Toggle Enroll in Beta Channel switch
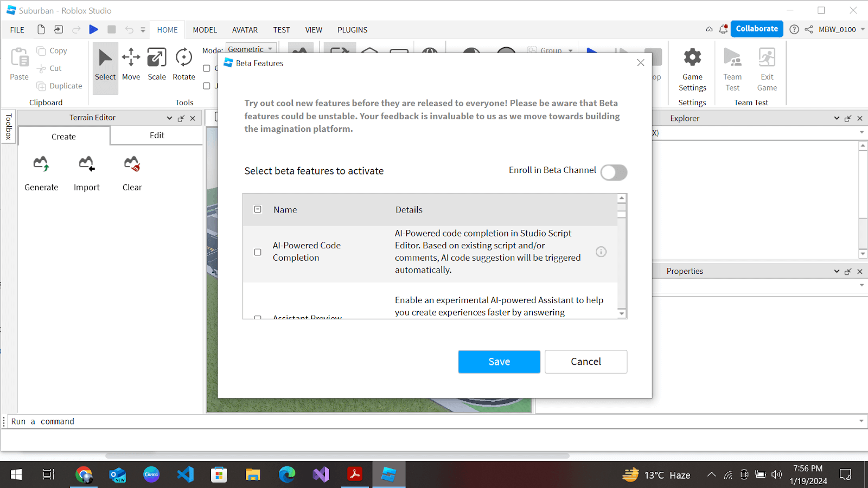 coord(614,172)
